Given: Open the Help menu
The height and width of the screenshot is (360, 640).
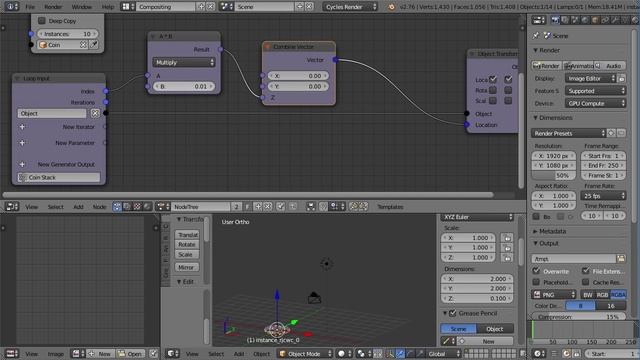Looking at the screenshot, I should click(x=108, y=7).
